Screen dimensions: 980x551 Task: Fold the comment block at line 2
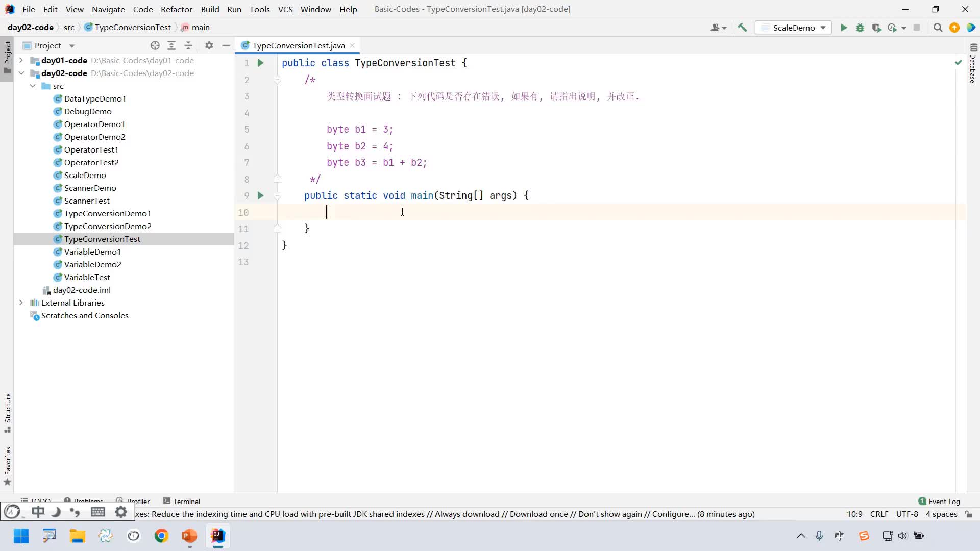[277, 80]
